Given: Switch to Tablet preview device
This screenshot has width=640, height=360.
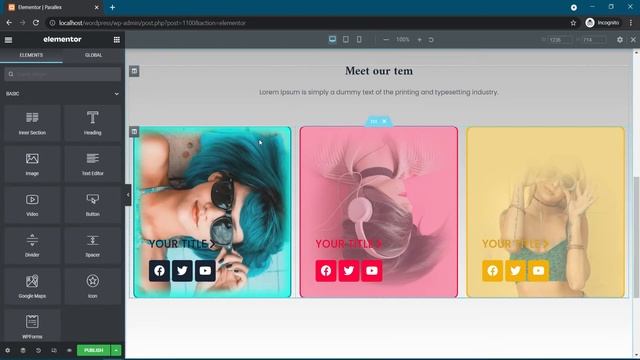Looking at the screenshot, I should point(346,40).
